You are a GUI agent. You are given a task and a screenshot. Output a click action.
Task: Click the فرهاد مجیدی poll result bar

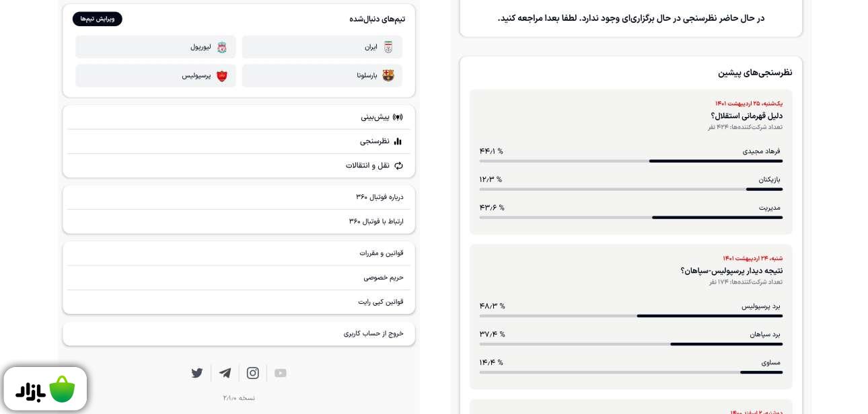(630, 161)
